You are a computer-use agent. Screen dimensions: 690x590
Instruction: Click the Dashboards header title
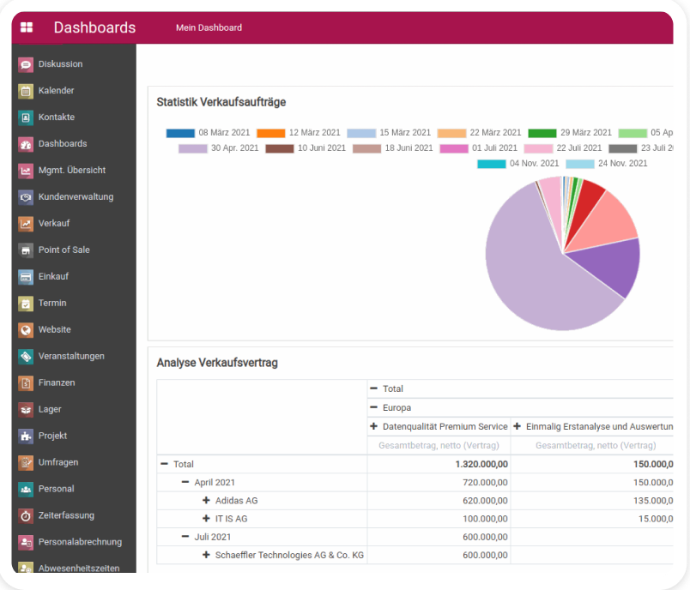tap(94, 28)
